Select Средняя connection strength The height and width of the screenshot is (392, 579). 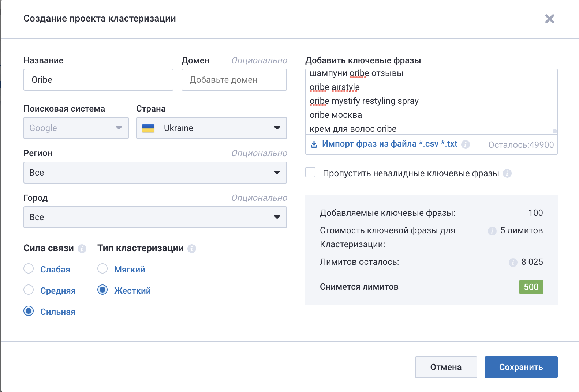(29, 290)
